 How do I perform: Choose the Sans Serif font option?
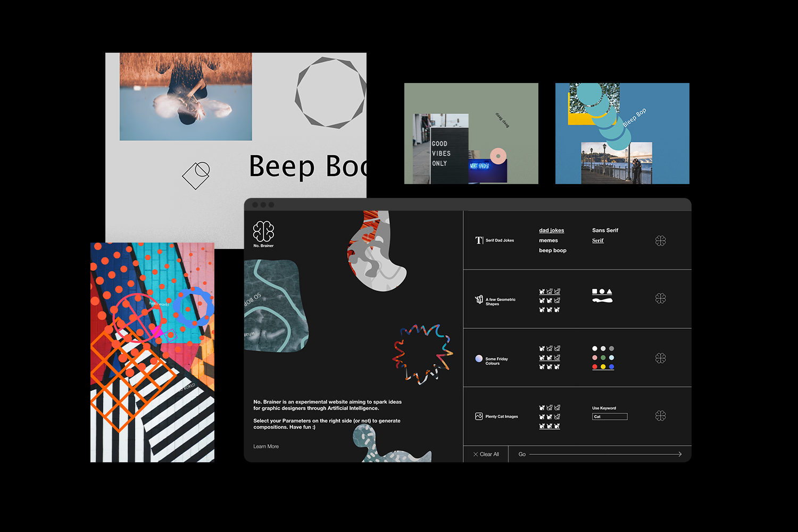[605, 230]
